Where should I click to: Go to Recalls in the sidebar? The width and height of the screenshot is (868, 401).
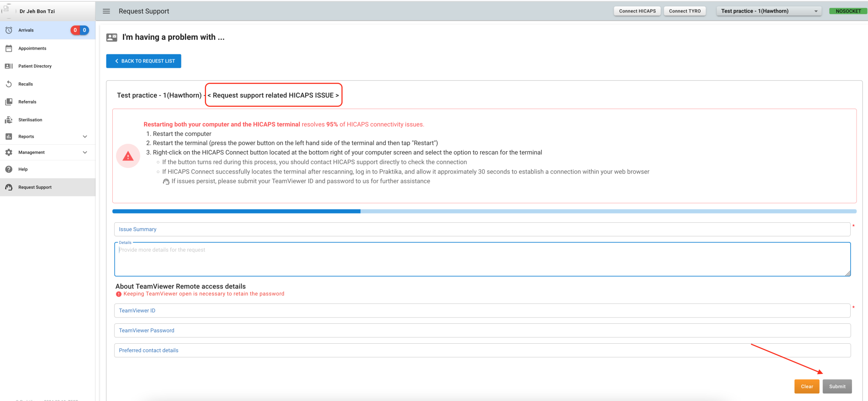click(x=47, y=84)
